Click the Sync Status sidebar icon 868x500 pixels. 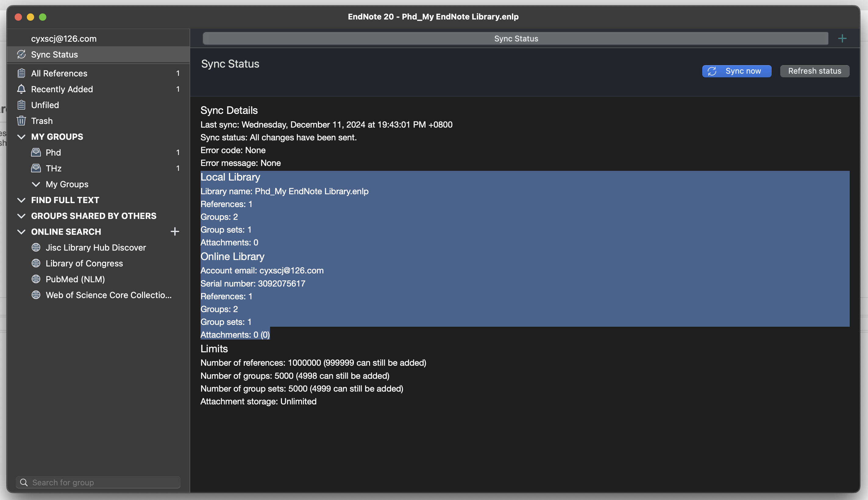(21, 54)
